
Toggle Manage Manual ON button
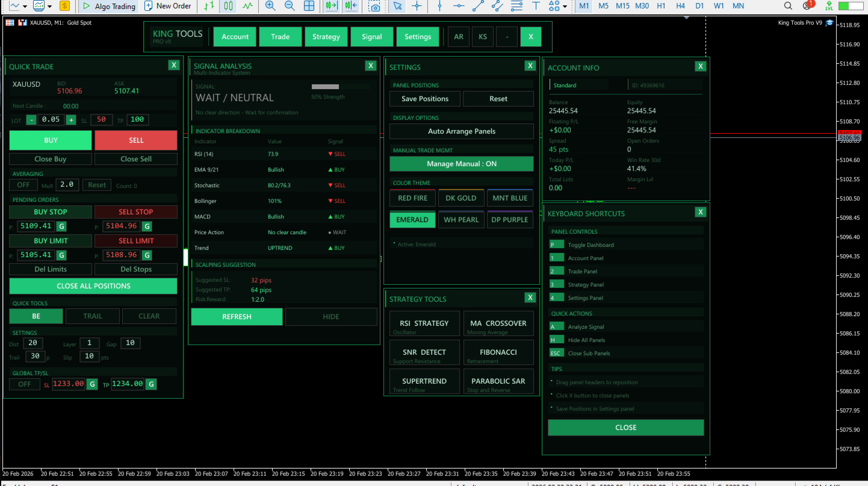[461, 164]
